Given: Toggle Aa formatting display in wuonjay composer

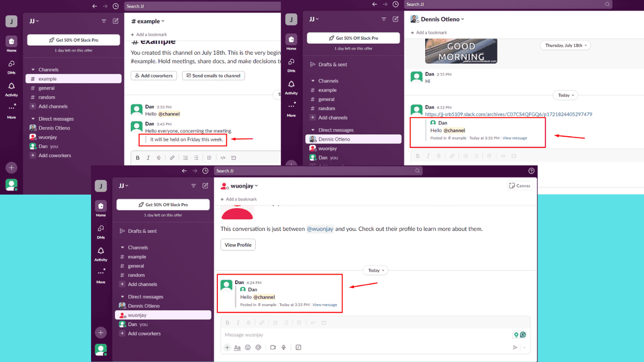Looking at the screenshot, I should (x=237, y=347).
